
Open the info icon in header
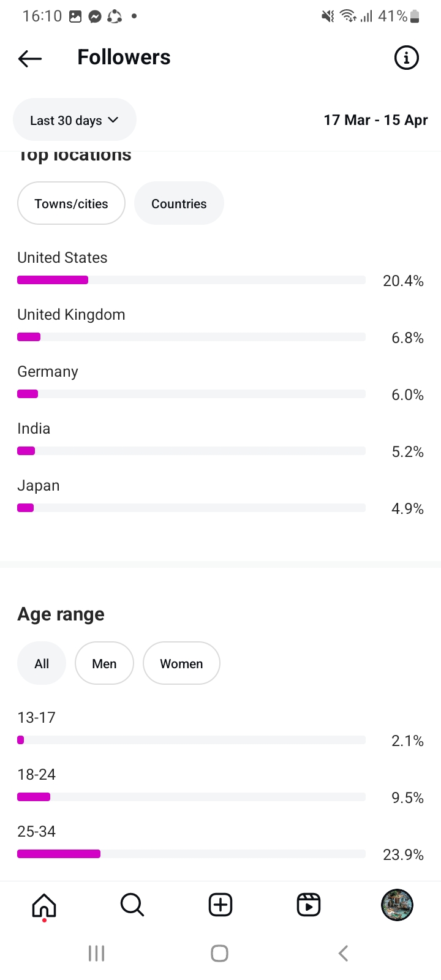tap(406, 58)
